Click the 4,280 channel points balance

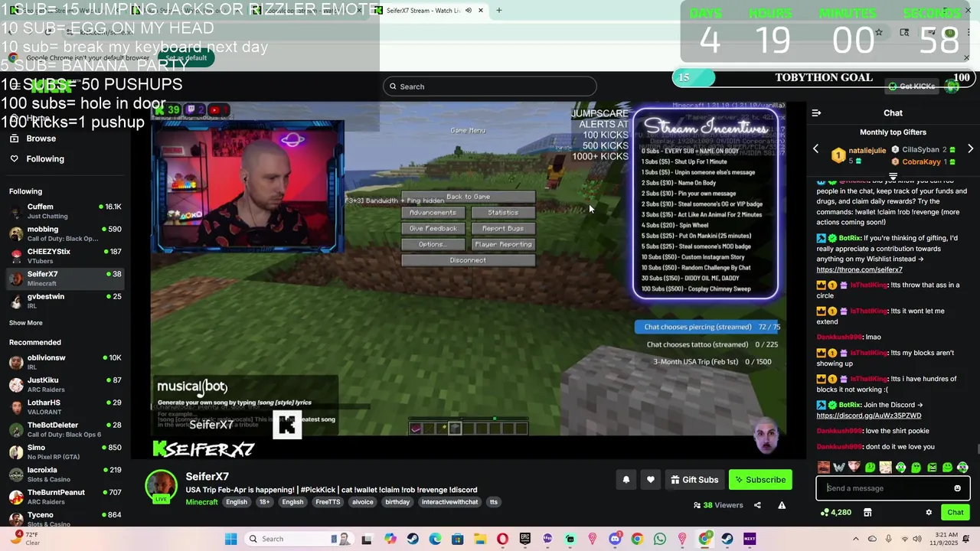[x=835, y=513]
